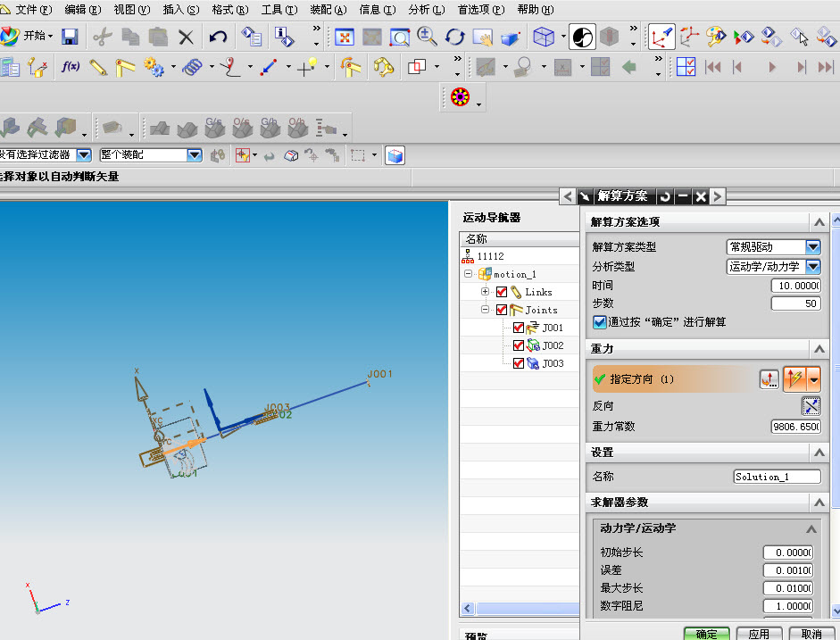This screenshot has height=640, width=840.
Task: Click the Save floppy disk icon
Action: [x=70, y=37]
